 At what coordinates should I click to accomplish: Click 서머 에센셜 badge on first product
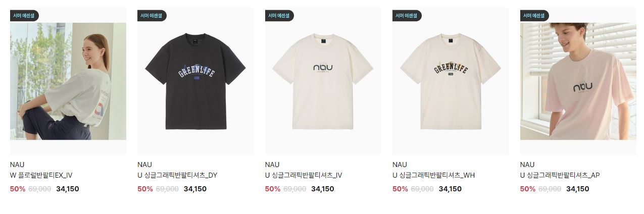[24, 16]
